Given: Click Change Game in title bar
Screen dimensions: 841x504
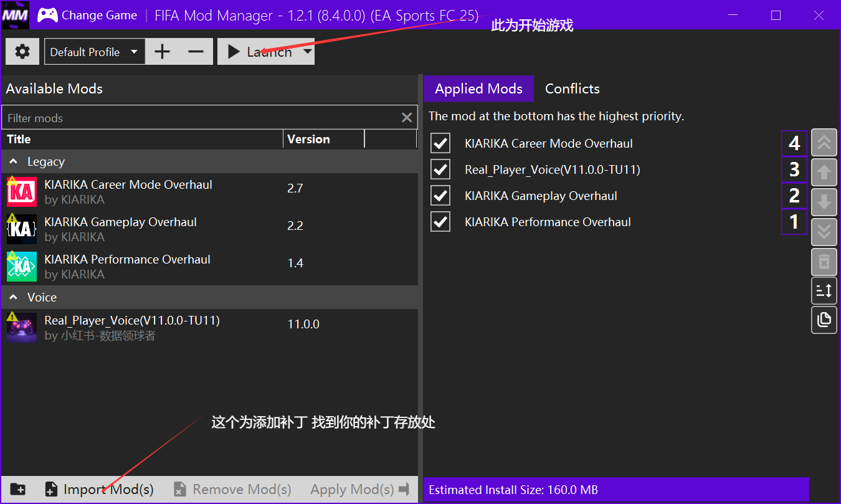Looking at the screenshot, I should [99, 16].
